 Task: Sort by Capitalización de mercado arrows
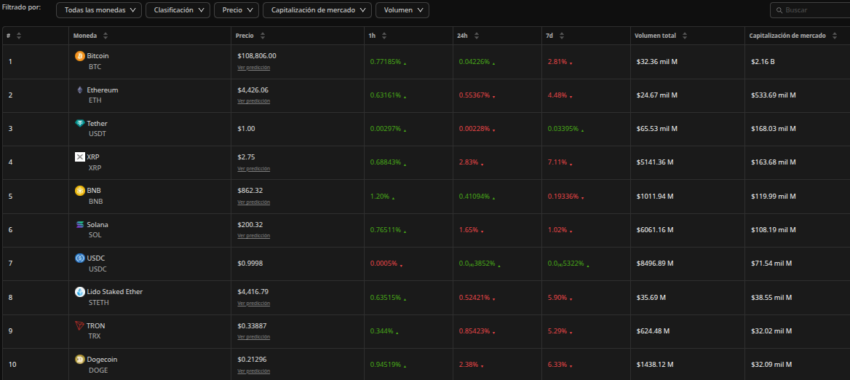coord(834,36)
